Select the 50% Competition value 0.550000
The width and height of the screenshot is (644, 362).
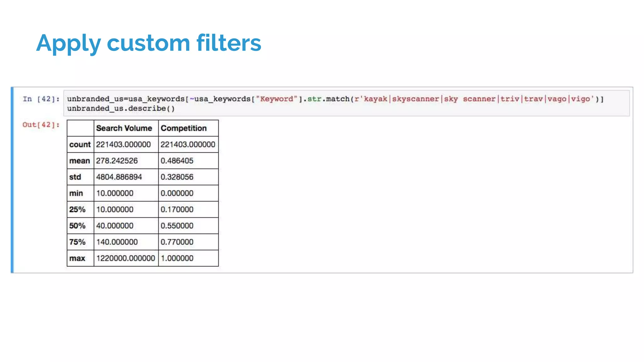tap(177, 226)
